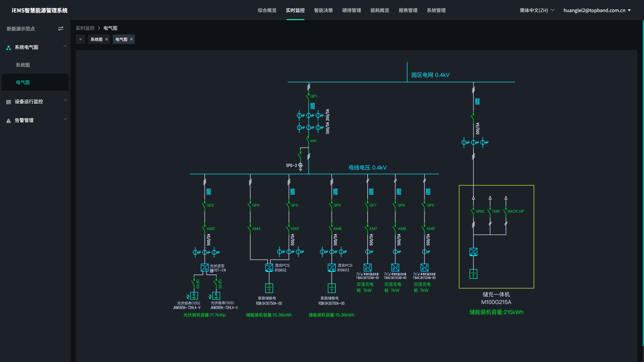This screenshot has height=362, width=644.
Task: Close the 系统图 tab with its X
Action: pyautogui.click(x=107, y=39)
